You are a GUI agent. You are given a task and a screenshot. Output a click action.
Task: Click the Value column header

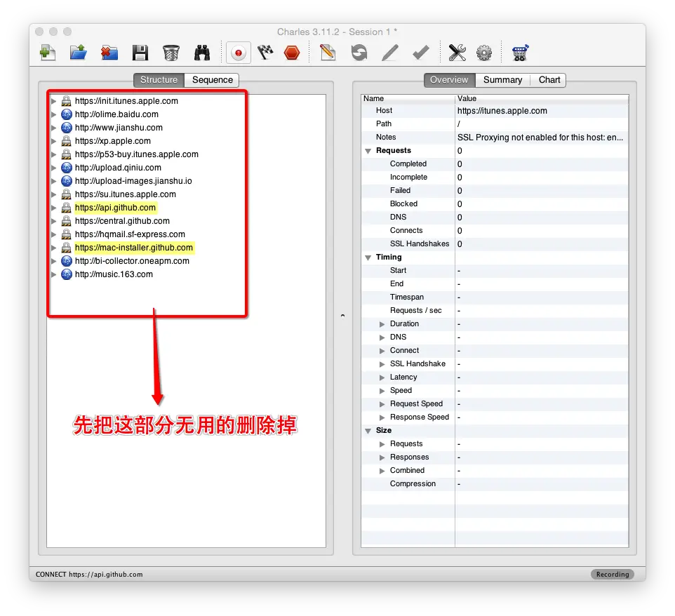(542, 99)
